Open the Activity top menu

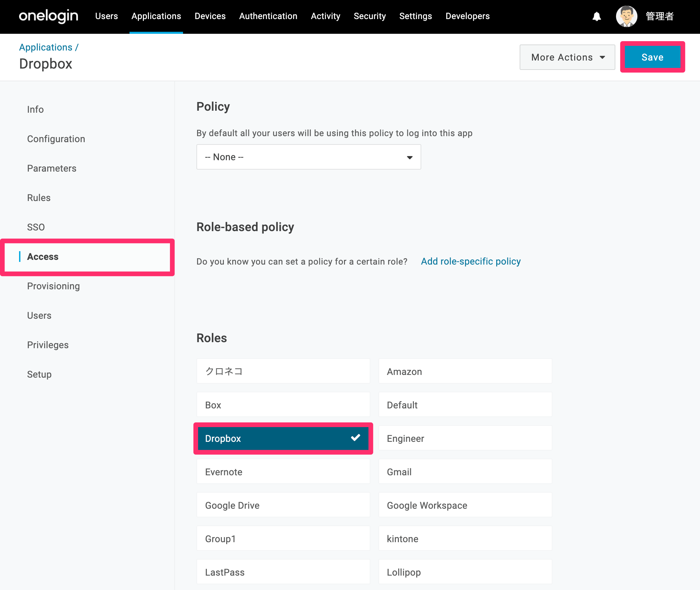326,16
